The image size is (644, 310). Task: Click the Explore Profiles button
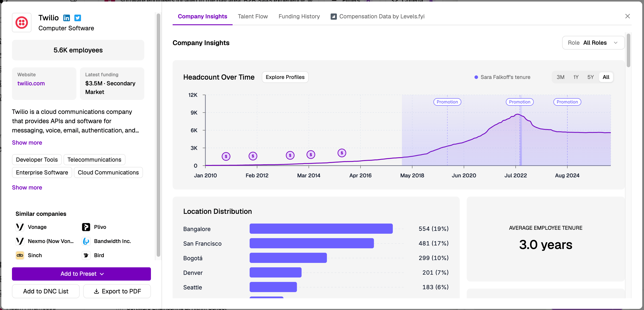point(285,77)
